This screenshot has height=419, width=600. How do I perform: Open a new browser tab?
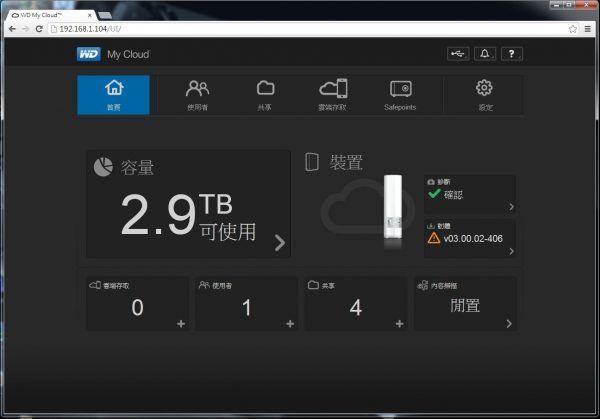(105, 15)
